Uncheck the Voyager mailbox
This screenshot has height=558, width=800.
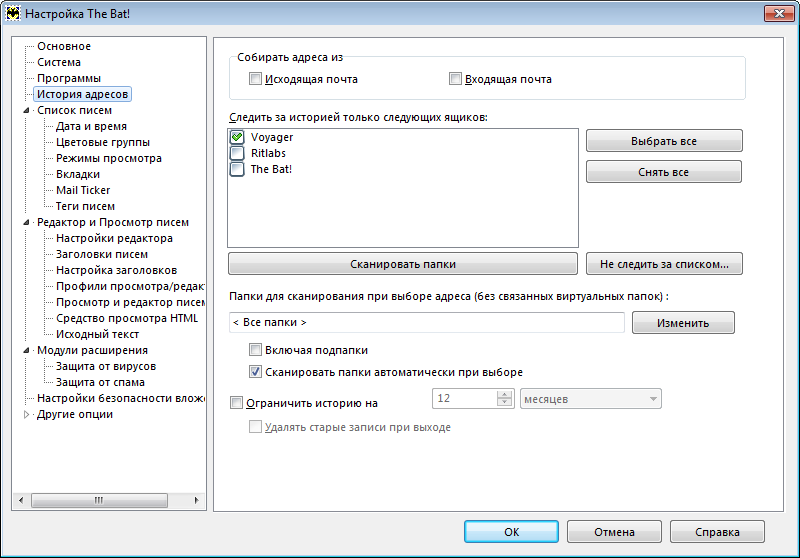(x=237, y=137)
